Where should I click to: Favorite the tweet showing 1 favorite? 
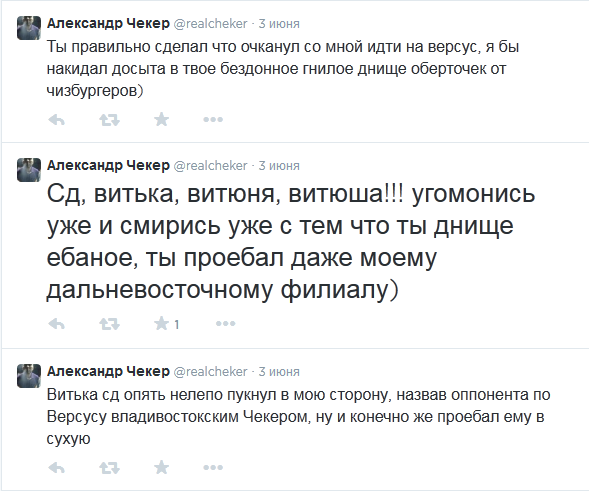pyautogui.click(x=162, y=323)
